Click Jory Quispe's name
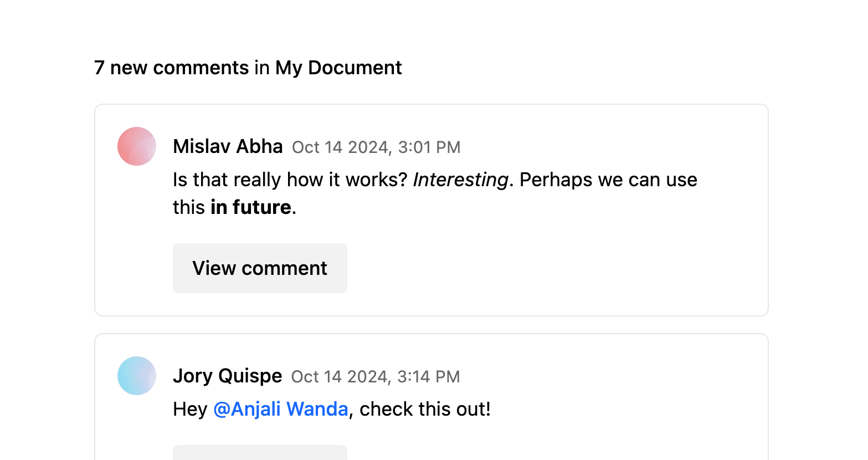 [x=228, y=375]
